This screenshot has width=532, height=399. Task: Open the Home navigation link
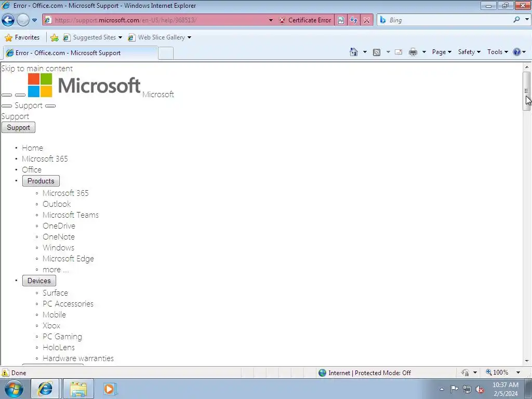(32, 148)
